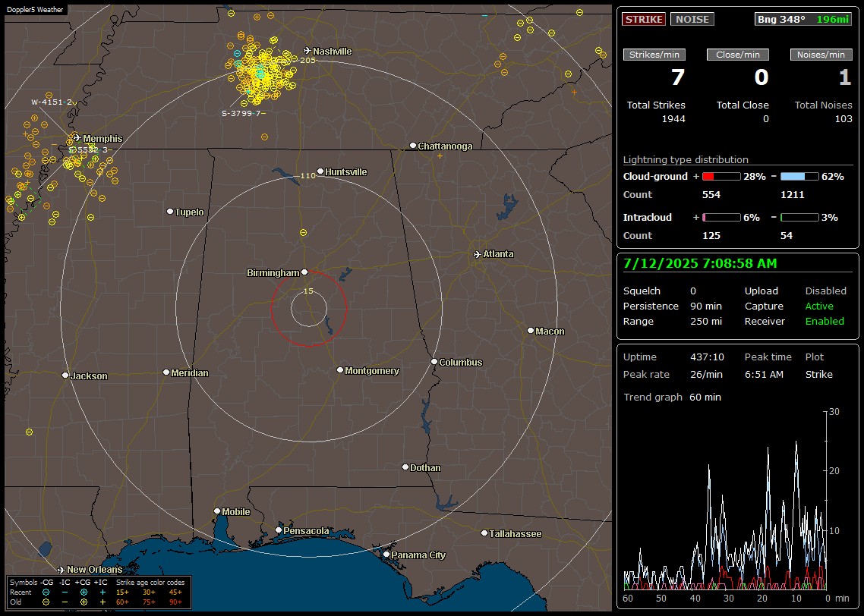Click the green negative intracloud percentage bar

tap(799, 218)
